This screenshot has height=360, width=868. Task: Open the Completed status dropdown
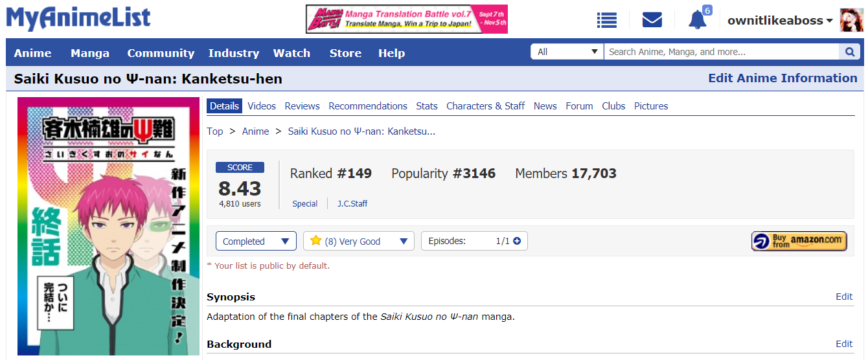click(256, 241)
